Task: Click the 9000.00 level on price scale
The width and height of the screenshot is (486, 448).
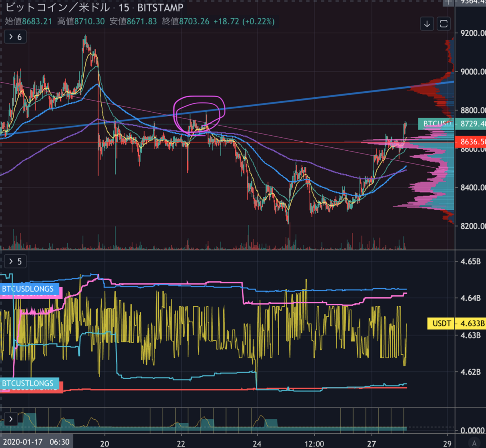Action: pos(473,72)
